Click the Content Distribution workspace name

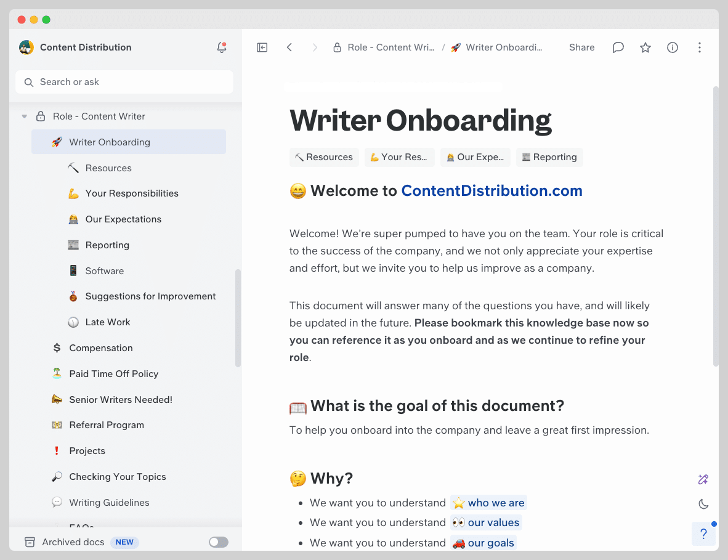[86, 47]
